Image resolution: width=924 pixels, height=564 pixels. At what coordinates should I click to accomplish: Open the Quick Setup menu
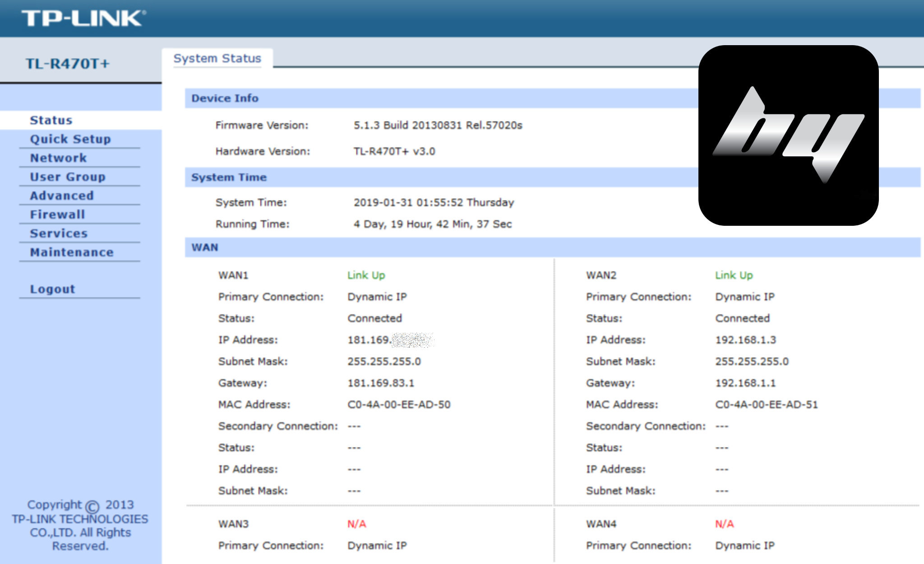tap(70, 139)
